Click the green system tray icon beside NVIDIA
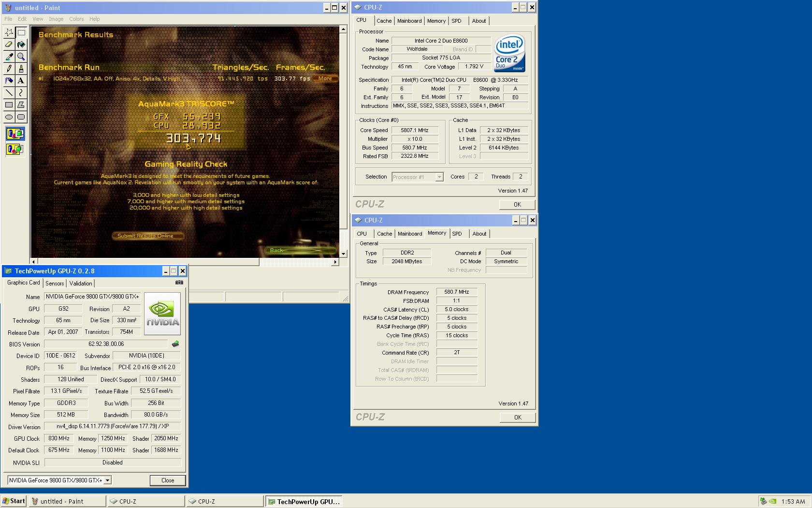The height and width of the screenshot is (508, 812). (764, 501)
